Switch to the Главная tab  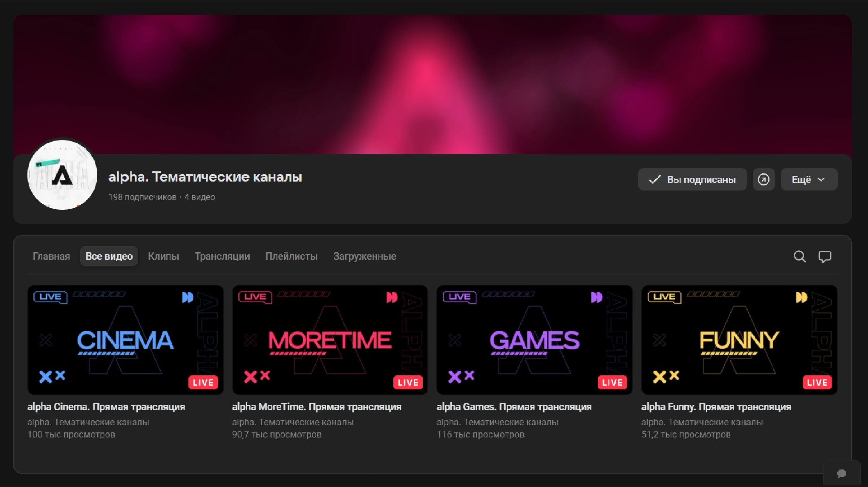[x=51, y=256]
